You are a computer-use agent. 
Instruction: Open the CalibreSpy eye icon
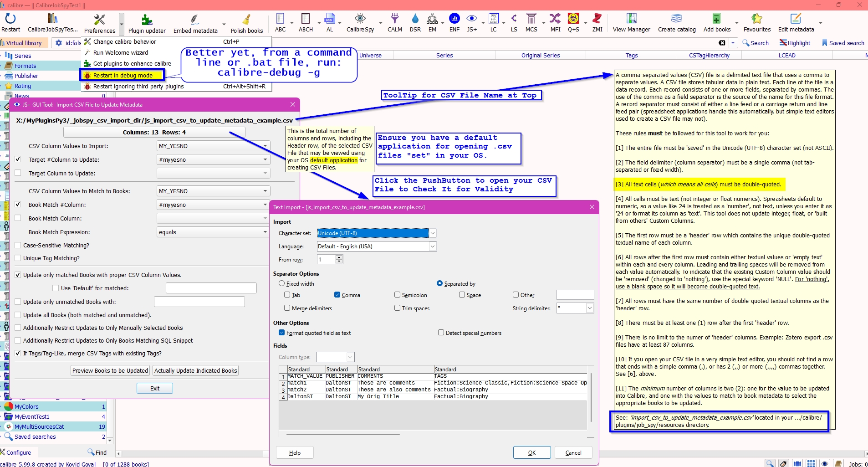[360, 19]
